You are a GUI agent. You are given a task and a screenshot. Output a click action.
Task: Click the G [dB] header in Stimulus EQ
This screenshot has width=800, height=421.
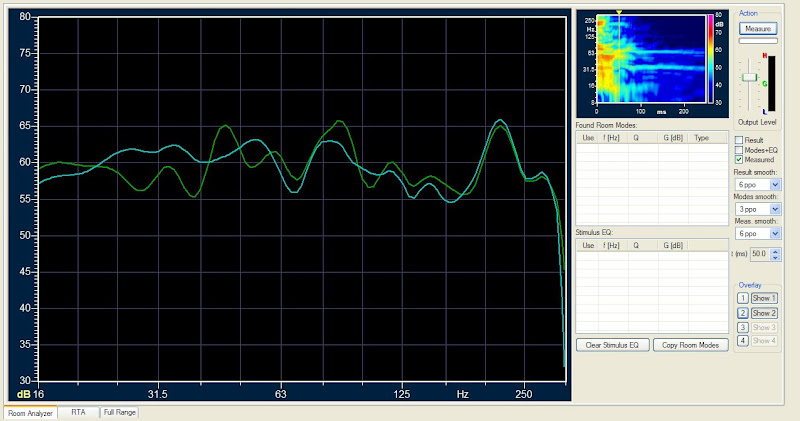point(673,245)
